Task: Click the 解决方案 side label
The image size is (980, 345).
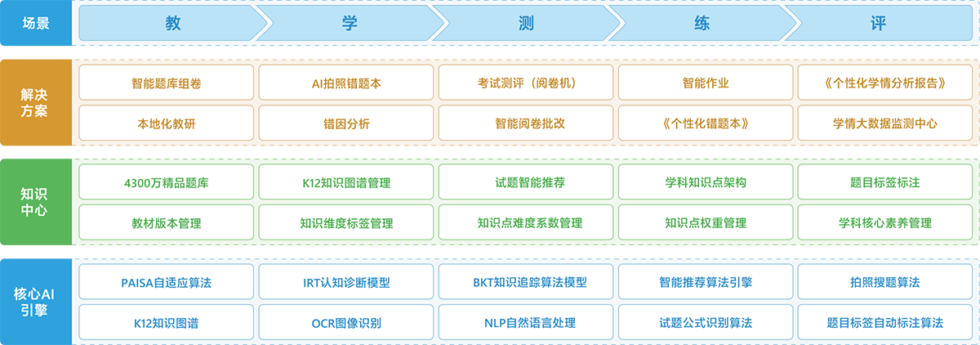Action: pyautogui.click(x=34, y=102)
